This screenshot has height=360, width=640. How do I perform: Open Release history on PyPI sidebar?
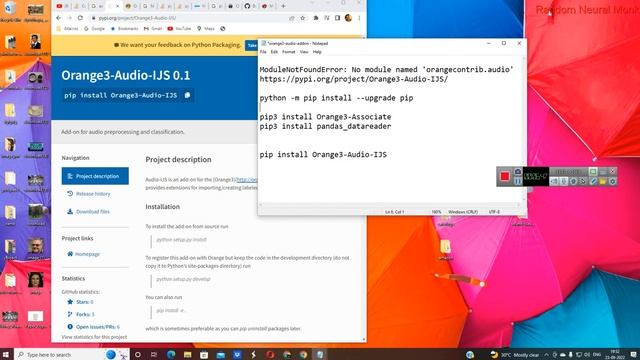89,194
